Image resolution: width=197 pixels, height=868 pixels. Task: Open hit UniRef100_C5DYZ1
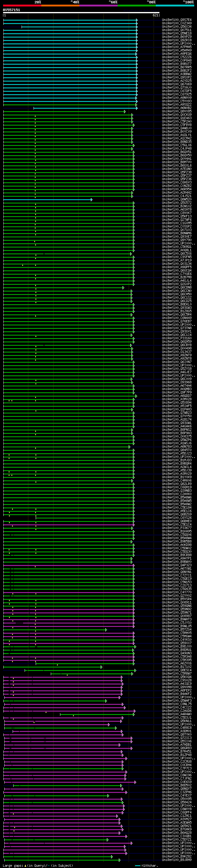pos(177,839)
